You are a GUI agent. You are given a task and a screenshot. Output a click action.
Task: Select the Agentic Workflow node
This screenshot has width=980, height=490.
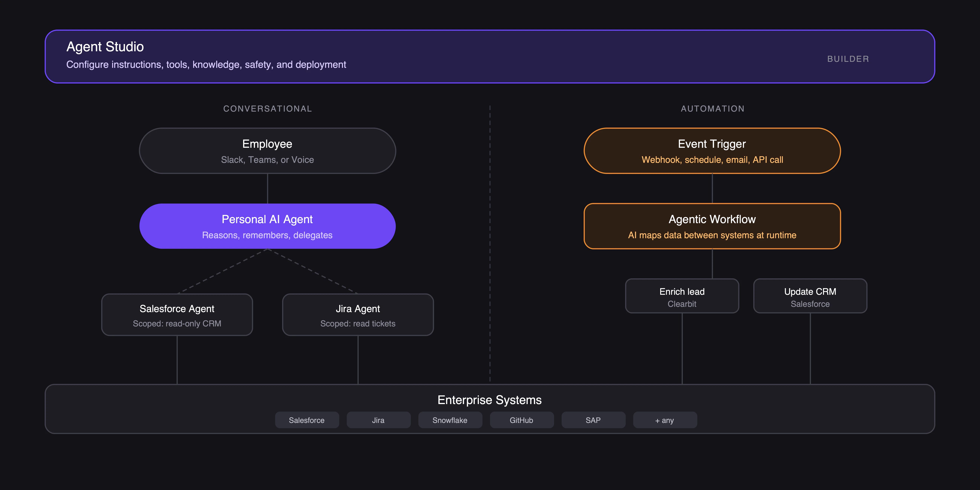tap(712, 226)
